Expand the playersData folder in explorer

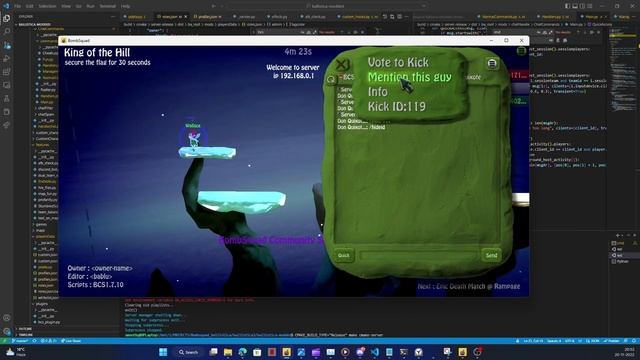tap(45, 236)
